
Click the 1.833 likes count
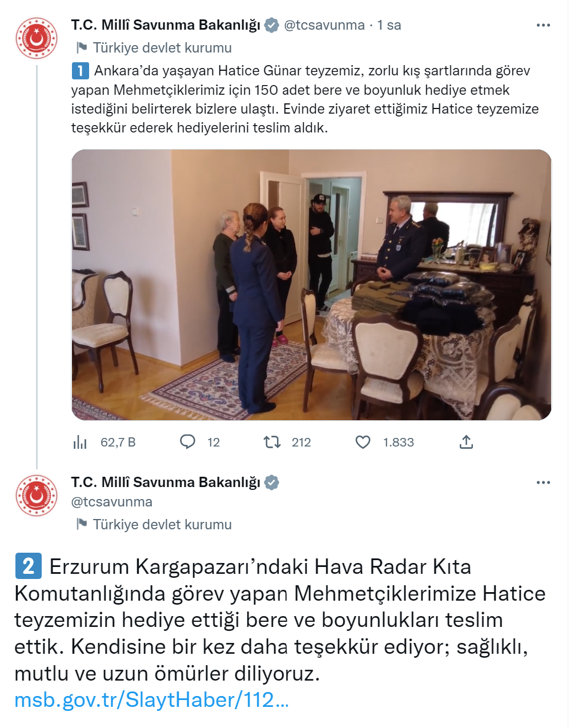[x=398, y=442]
